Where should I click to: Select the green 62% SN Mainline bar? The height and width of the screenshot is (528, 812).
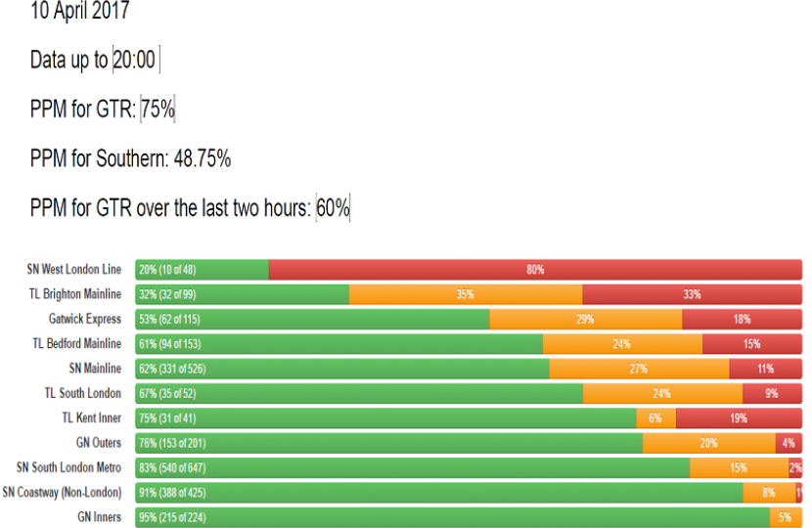(342, 369)
